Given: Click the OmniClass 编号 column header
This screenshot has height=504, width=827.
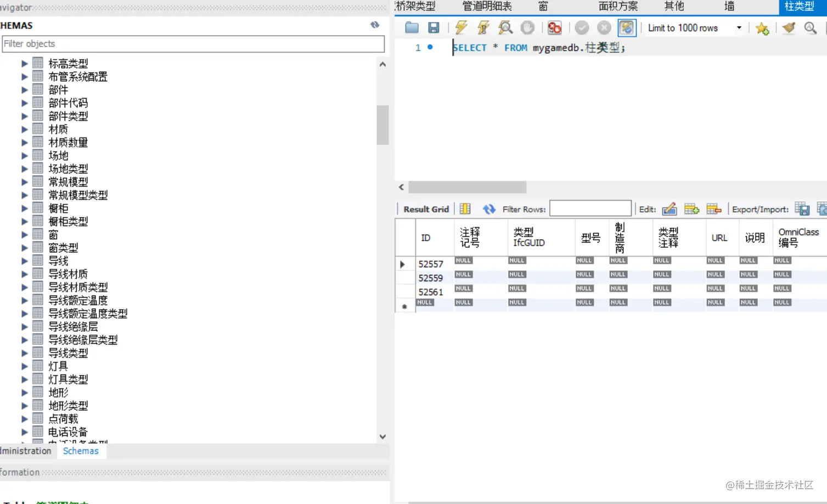Looking at the screenshot, I should 798,237.
